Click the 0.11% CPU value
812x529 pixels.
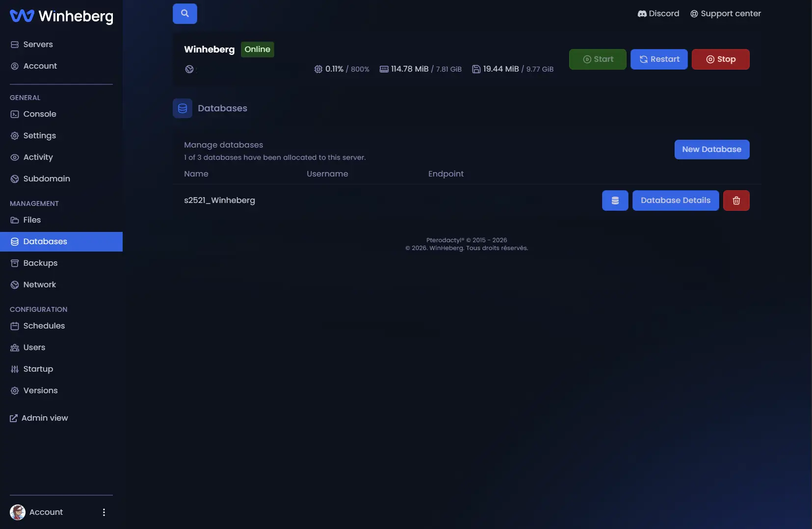click(335, 69)
